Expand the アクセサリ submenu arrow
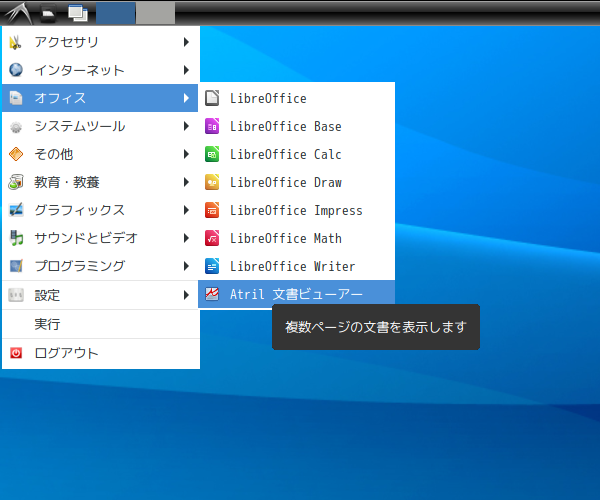Viewport: 600px width, 500px height. click(x=186, y=42)
